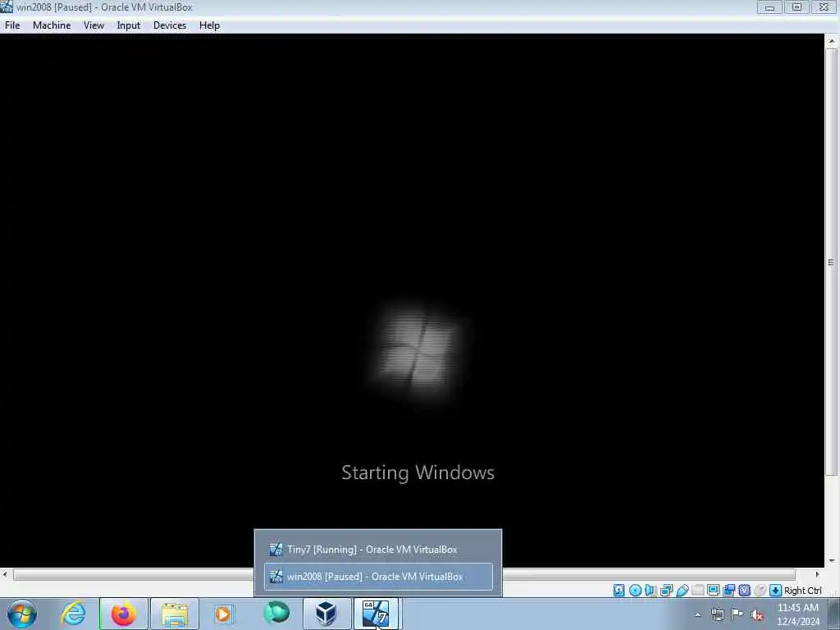840x630 pixels.
Task: Switch to Tiny7 [Running] VirtualBox window
Action: pyautogui.click(x=378, y=549)
